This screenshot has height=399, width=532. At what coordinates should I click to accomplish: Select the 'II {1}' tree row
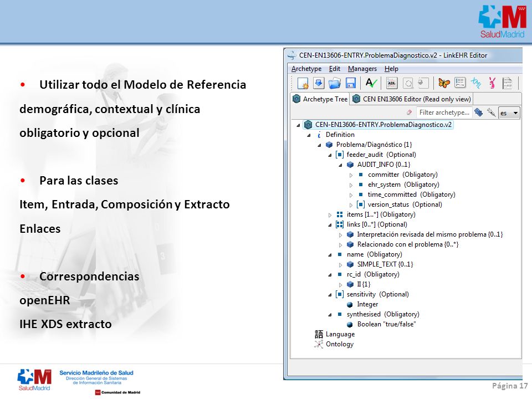coord(359,284)
